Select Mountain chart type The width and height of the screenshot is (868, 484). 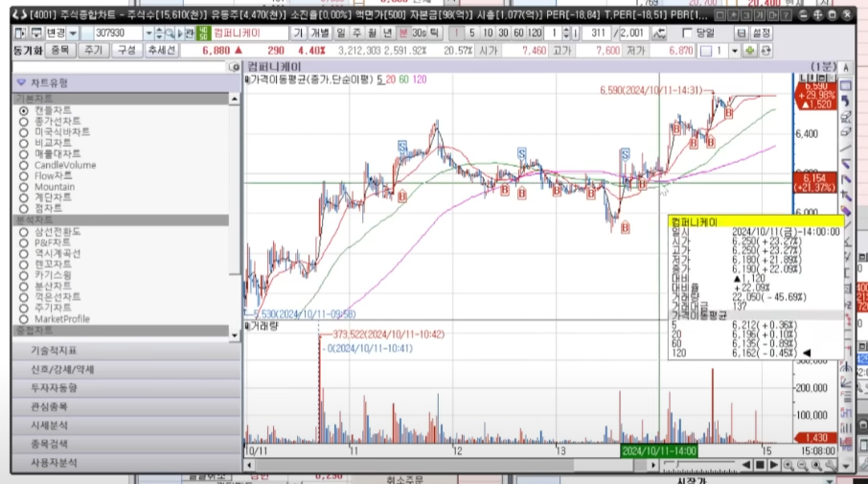click(23, 187)
